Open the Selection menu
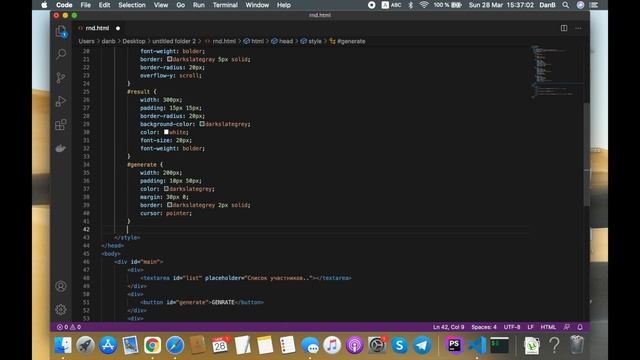Viewport: 640px width, 360px height. point(132,5)
